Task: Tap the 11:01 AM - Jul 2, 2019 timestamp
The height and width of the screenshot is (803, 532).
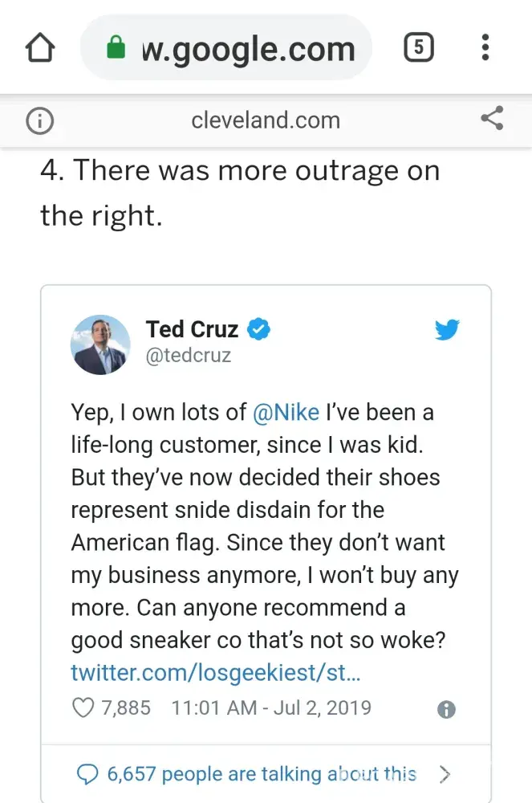Action: (x=271, y=708)
